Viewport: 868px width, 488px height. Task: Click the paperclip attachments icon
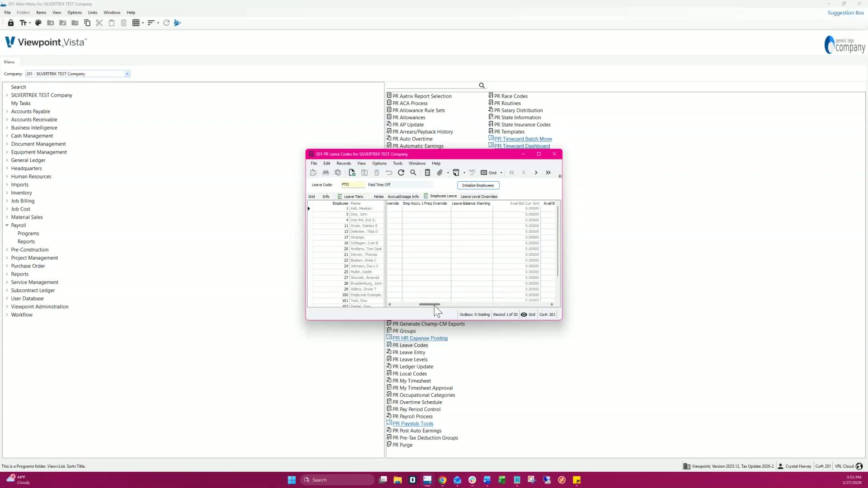[439, 173]
